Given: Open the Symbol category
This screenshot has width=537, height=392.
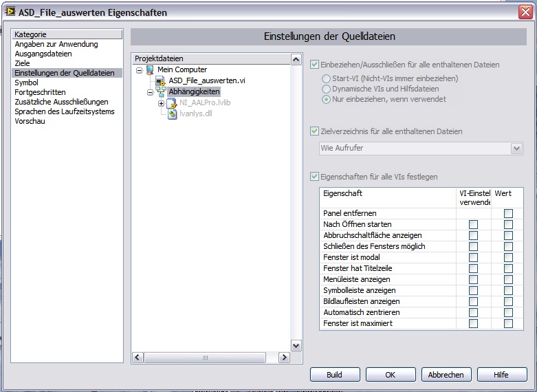Looking at the screenshot, I should [x=67, y=83].
